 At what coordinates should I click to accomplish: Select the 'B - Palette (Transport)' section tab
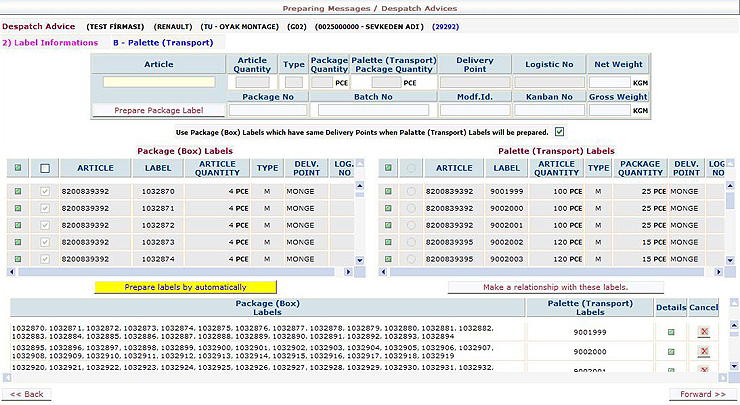(x=163, y=42)
